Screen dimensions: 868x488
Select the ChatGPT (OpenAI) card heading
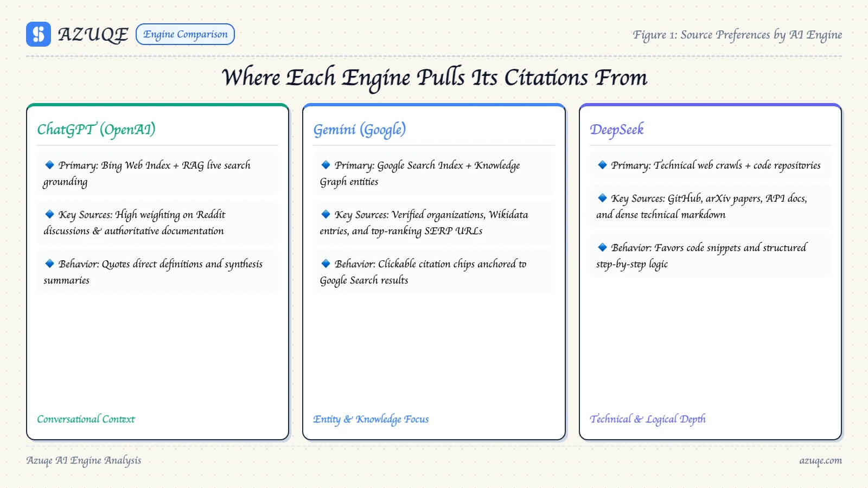coord(96,129)
